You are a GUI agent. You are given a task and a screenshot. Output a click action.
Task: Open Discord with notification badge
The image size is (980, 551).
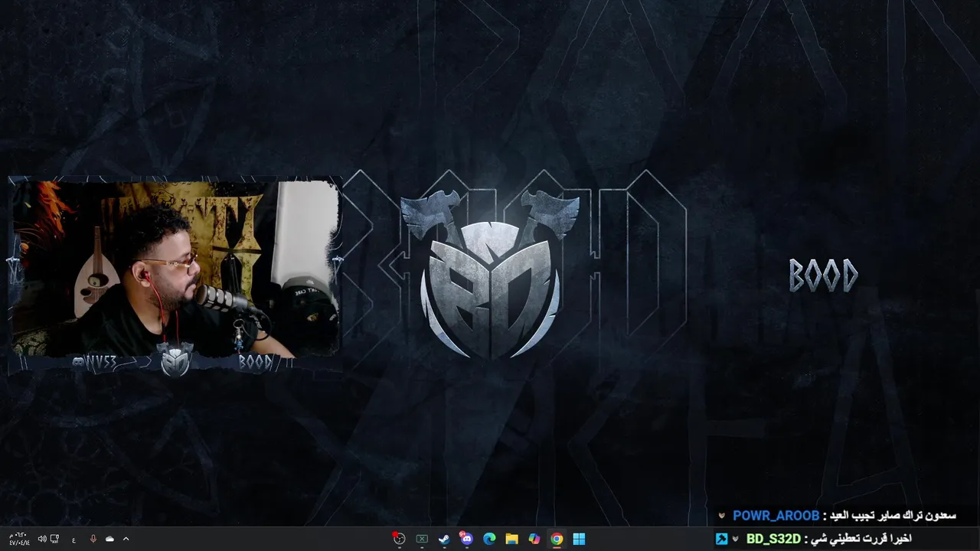pyautogui.click(x=466, y=539)
